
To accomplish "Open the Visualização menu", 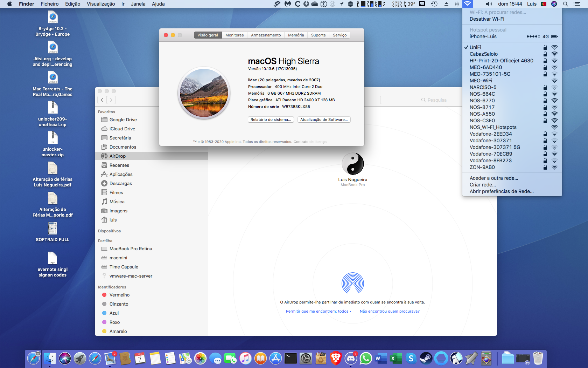I will coord(101,4).
